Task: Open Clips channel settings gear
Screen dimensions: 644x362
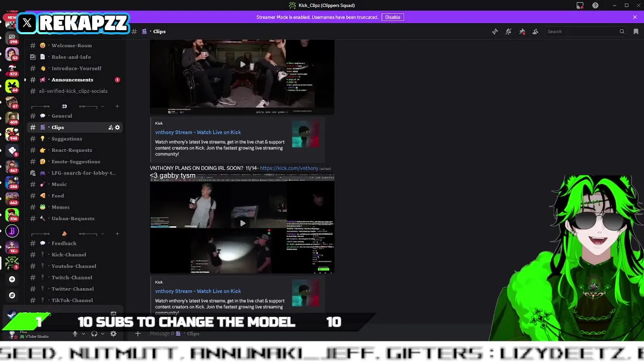Action: tap(118, 128)
